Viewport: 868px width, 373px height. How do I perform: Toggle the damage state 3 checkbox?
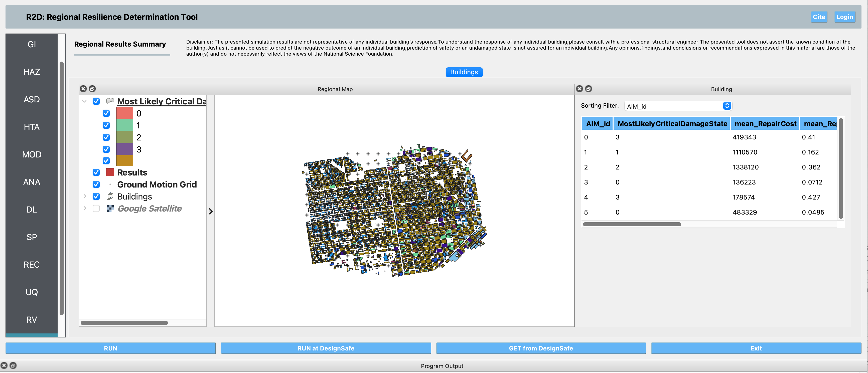[x=106, y=149]
